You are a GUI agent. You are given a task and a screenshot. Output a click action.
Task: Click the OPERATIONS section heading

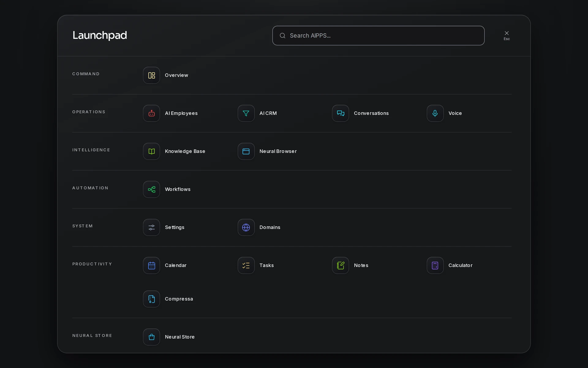pyautogui.click(x=89, y=112)
